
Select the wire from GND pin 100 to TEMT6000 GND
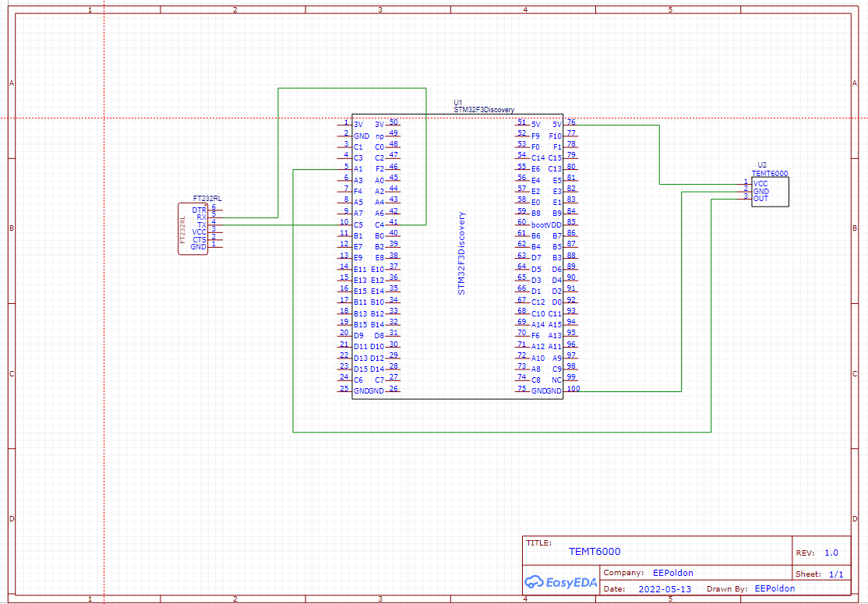click(x=682, y=291)
